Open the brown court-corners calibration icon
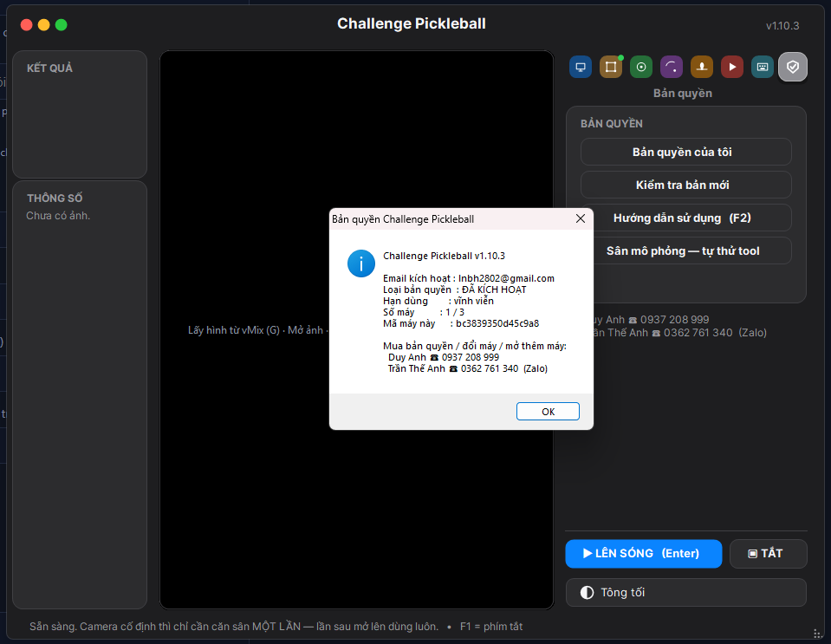The width and height of the screenshot is (831, 644). click(x=611, y=67)
